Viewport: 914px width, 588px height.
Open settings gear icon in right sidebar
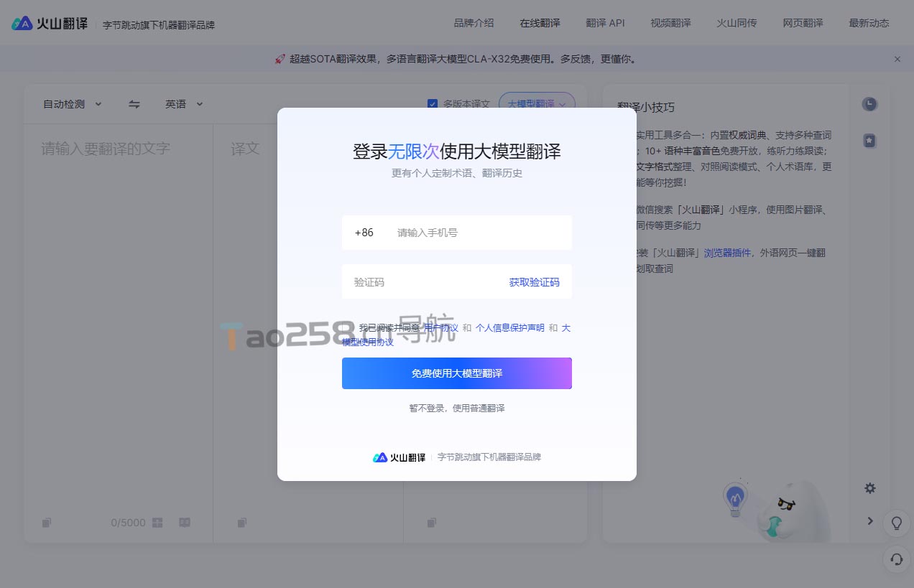point(870,488)
